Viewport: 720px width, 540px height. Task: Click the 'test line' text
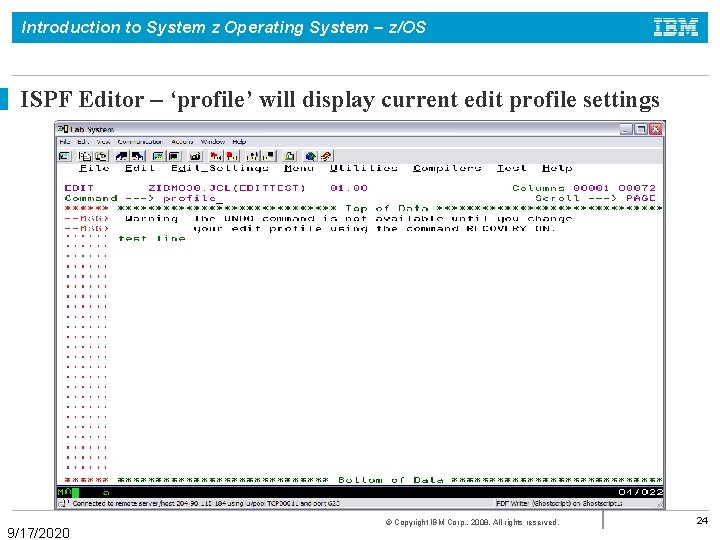[152, 238]
